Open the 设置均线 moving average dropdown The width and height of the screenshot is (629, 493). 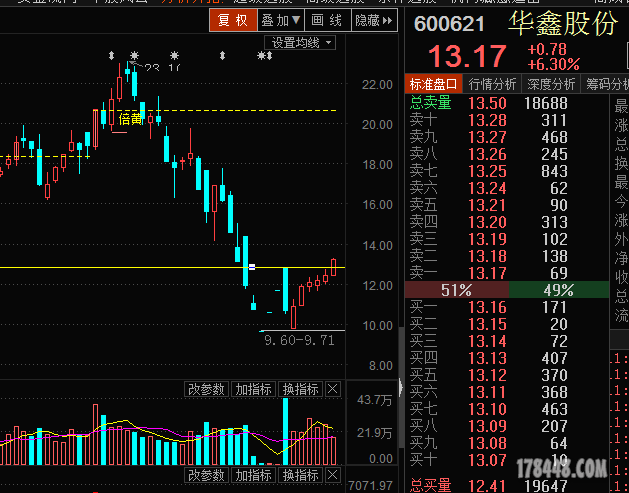300,43
